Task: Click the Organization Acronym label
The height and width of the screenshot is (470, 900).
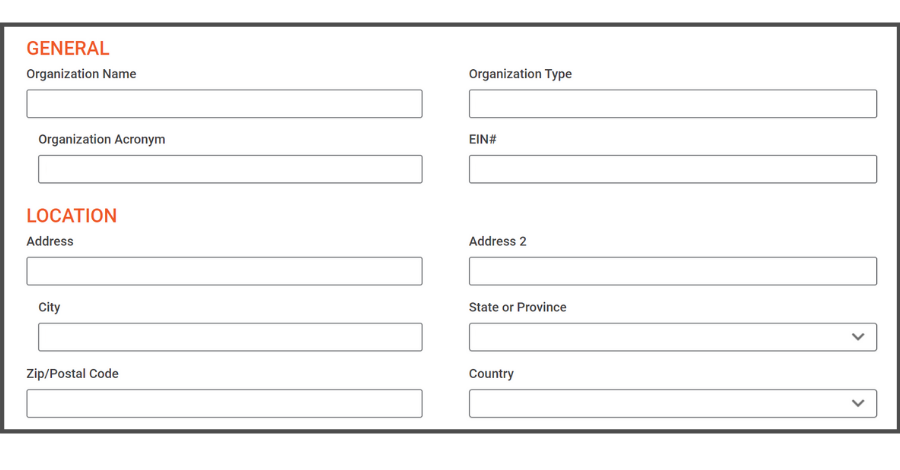Action: [x=102, y=139]
